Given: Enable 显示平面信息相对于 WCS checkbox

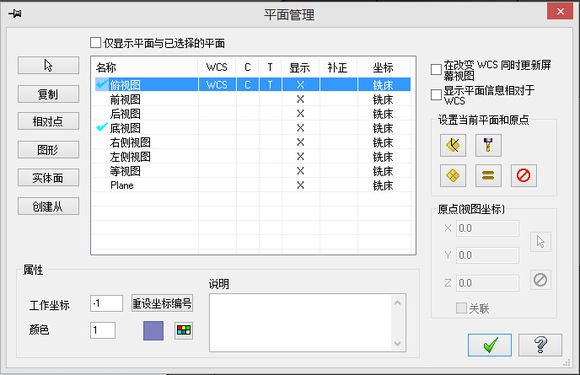Looking at the screenshot, I should (436, 95).
